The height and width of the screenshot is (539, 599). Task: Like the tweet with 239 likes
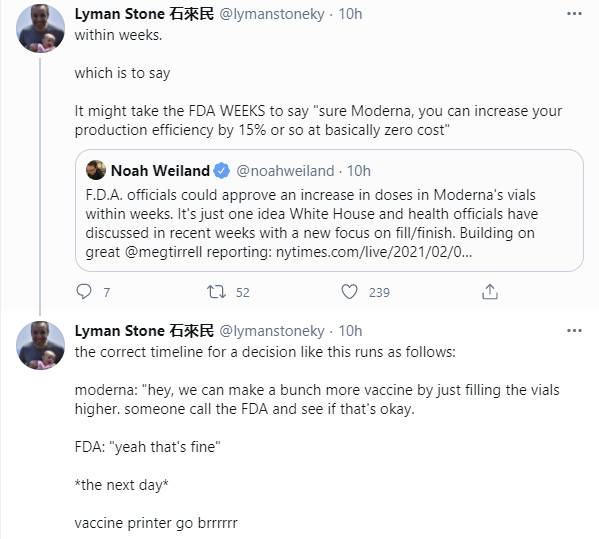[x=349, y=292]
